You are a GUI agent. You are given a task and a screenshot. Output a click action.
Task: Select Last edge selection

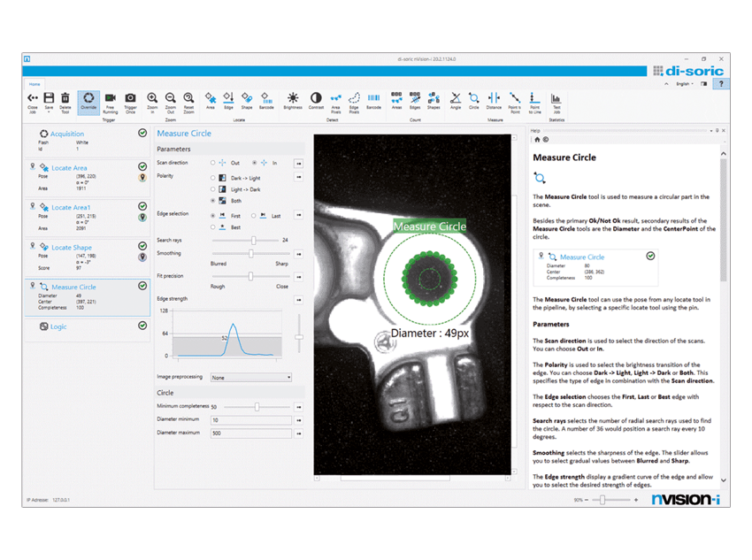coord(254,216)
